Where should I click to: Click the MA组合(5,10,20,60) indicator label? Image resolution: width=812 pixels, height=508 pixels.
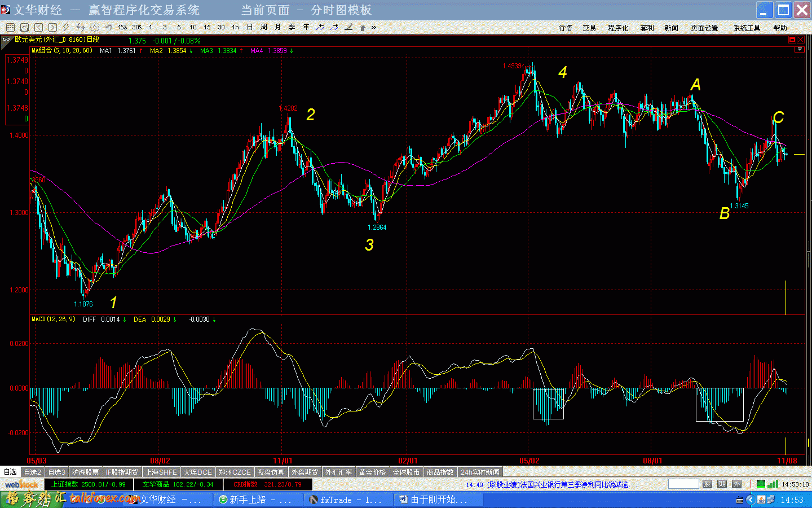click(62, 50)
